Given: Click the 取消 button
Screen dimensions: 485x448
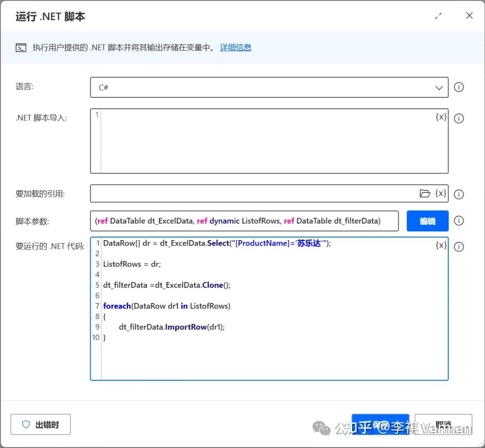Looking at the screenshot, I should tap(443, 424).
